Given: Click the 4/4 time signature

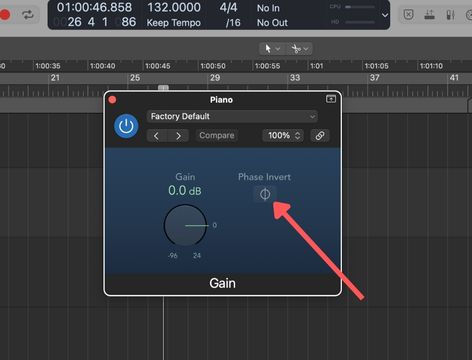Looking at the screenshot, I should (228, 7).
